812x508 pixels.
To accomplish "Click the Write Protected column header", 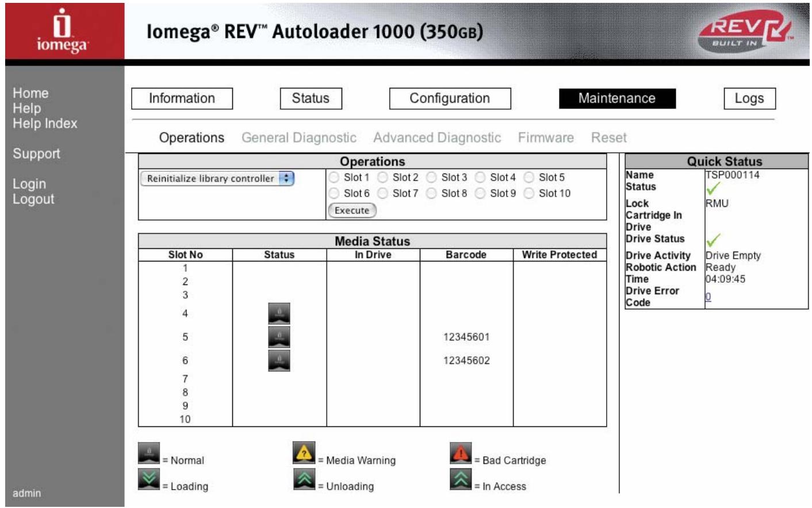I will point(560,255).
